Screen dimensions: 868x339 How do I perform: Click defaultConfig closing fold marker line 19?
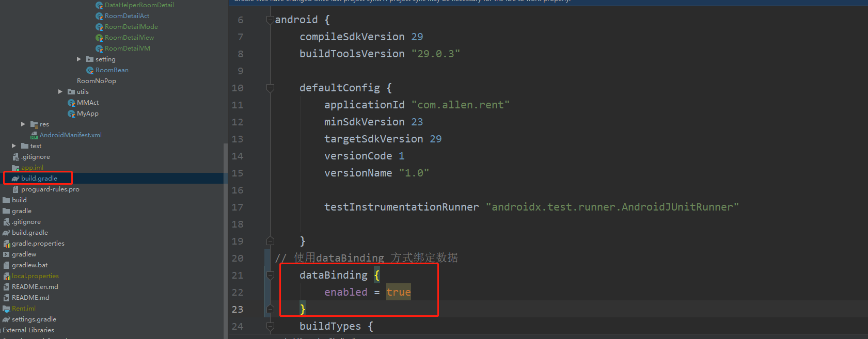[x=270, y=241]
